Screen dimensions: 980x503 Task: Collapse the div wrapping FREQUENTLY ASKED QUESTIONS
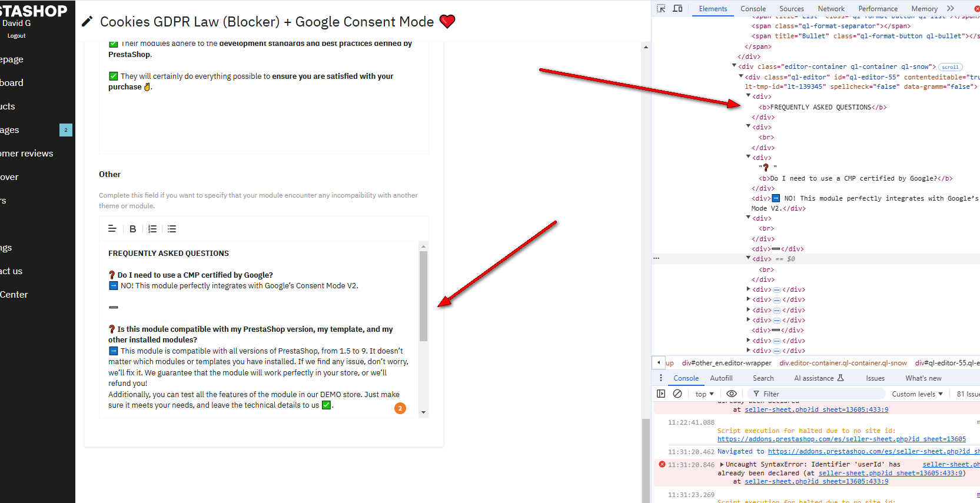[749, 96]
